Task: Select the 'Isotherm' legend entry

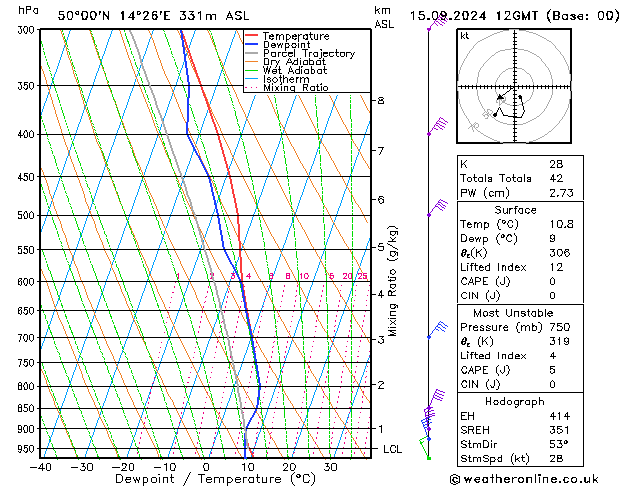Action: point(286,79)
